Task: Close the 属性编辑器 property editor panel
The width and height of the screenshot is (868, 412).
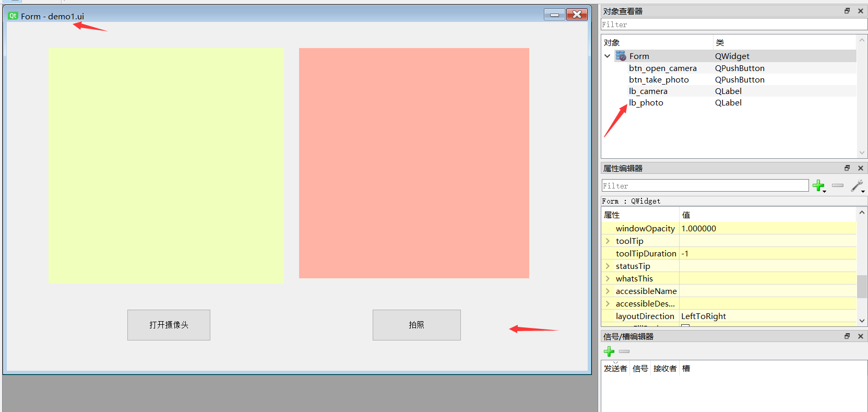Action: 861,168
